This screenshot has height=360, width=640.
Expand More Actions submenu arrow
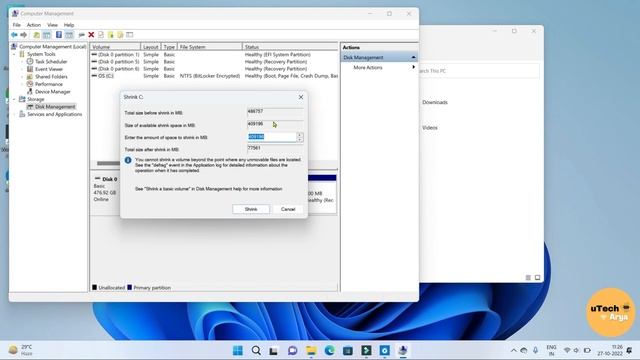413,67
